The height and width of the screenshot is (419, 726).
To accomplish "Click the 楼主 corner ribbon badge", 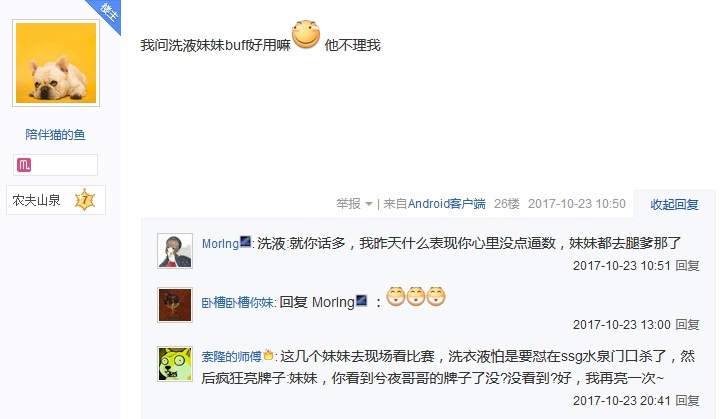I will coord(108,13).
